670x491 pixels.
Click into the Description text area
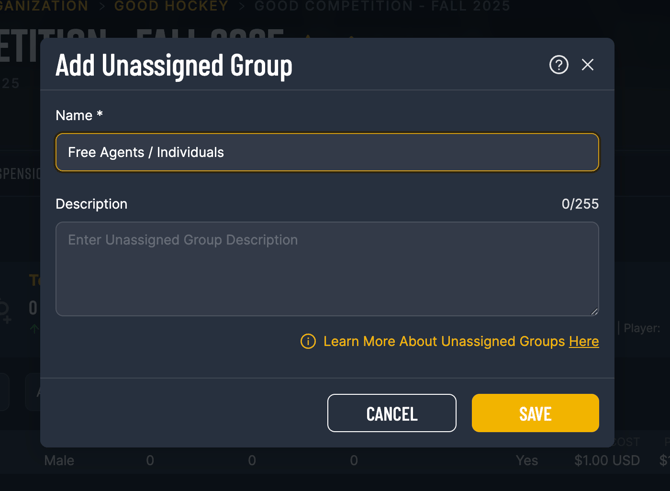coord(327,269)
